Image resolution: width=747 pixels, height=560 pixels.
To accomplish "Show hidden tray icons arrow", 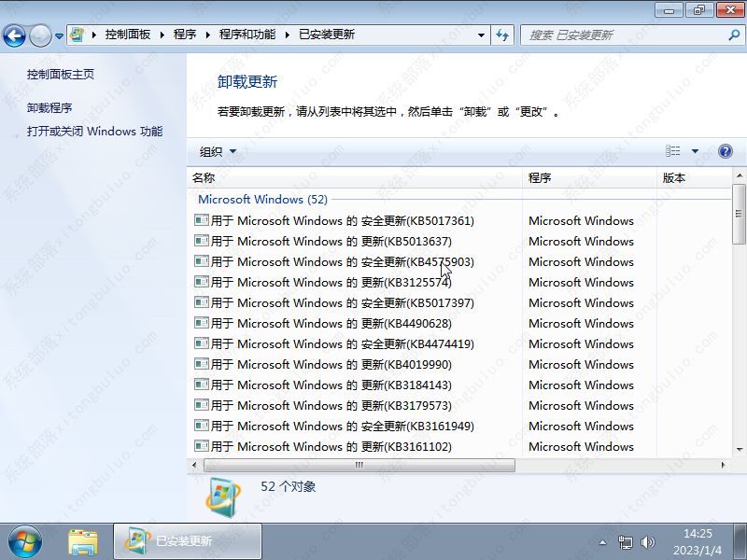I will tap(604, 541).
